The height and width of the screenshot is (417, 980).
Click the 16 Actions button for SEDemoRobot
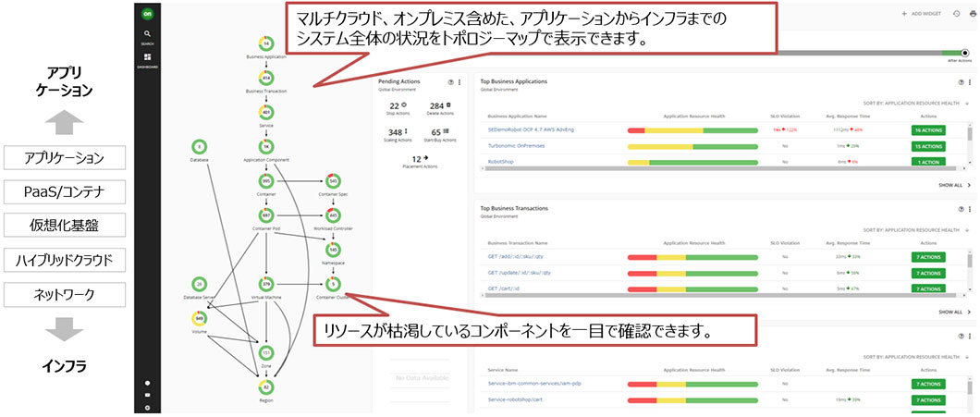pyautogui.click(x=928, y=131)
